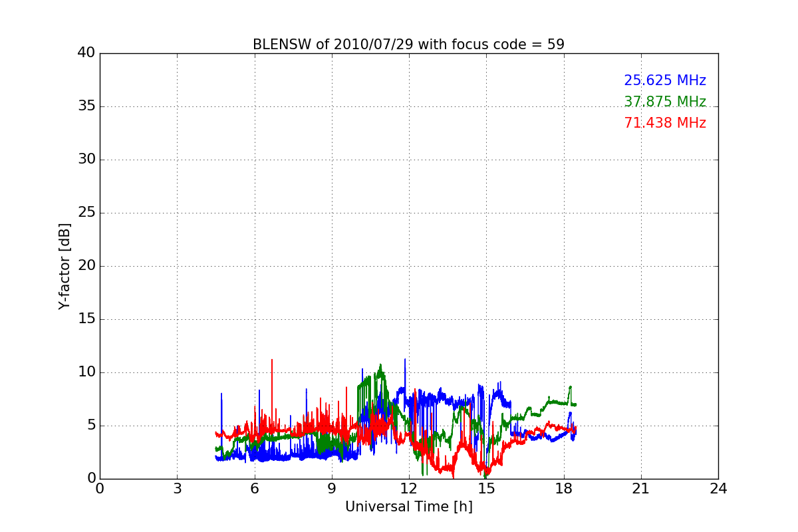Click the y-axis tick label 25
Screen dimensions: 798x532
click(86, 212)
